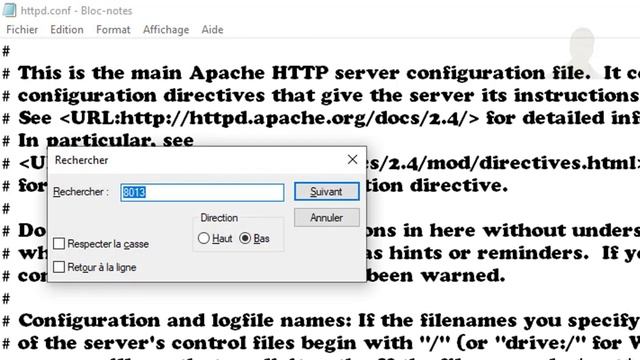Open the Format menu
The height and width of the screenshot is (360, 640).
tap(113, 30)
